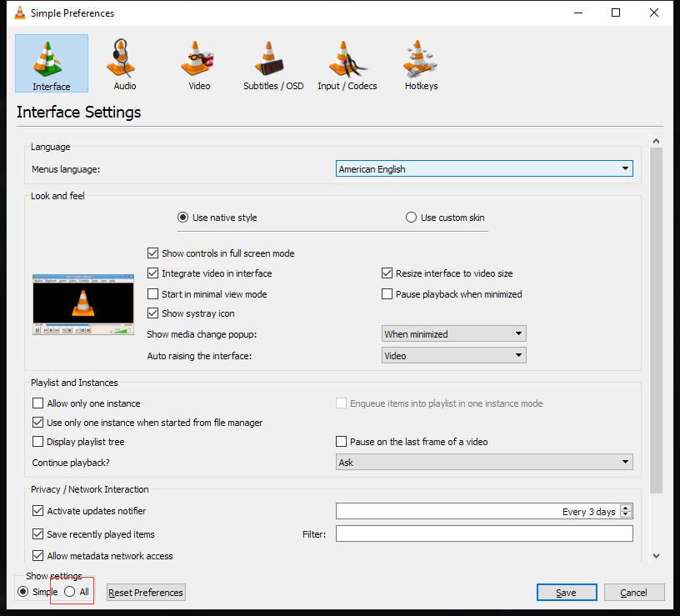Disable Show systray icon
The height and width of the screenshot is (616, 680).
[x=152, y=313]
